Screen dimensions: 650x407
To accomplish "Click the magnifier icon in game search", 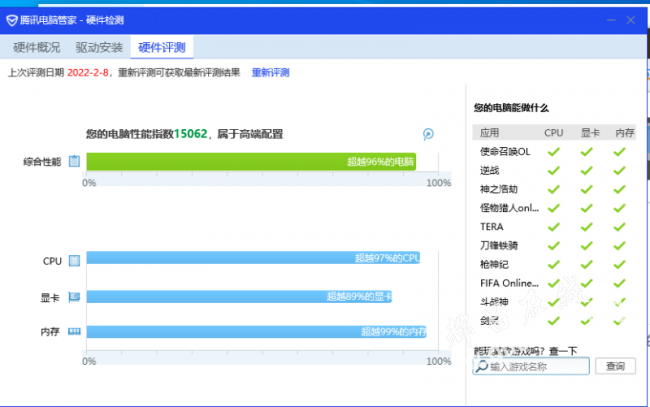I will click(x=481, y=366).
